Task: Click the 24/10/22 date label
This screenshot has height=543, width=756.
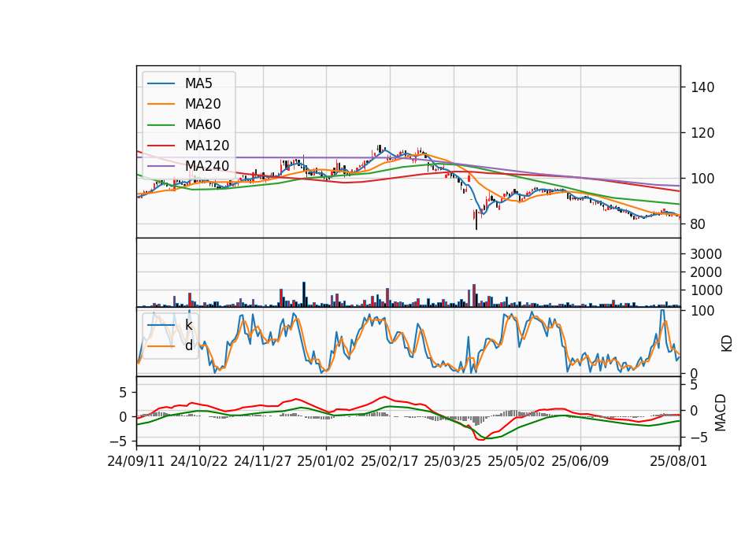Action: pyautogui.click(x=199, y=462)
